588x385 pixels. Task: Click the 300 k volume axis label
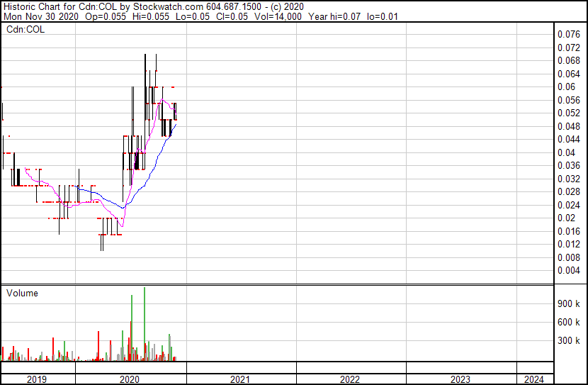pyautogui.click(x=570, y=341)
